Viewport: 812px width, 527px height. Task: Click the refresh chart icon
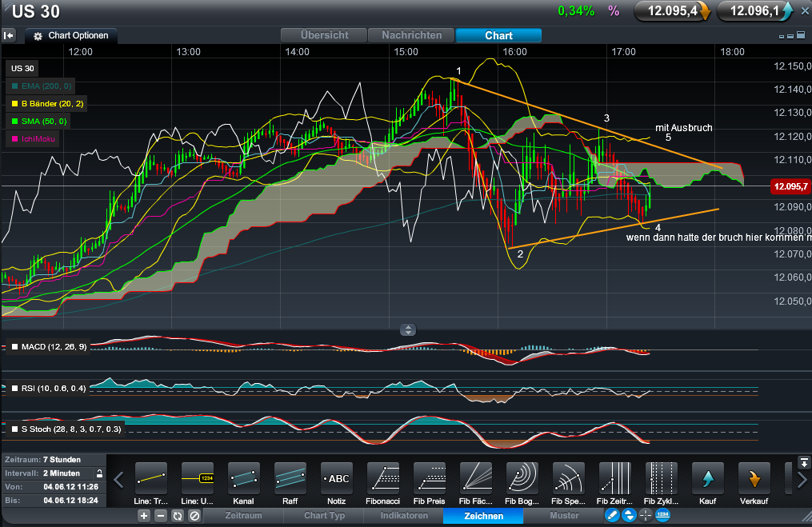pyautogui.click(x=178, y=516)
